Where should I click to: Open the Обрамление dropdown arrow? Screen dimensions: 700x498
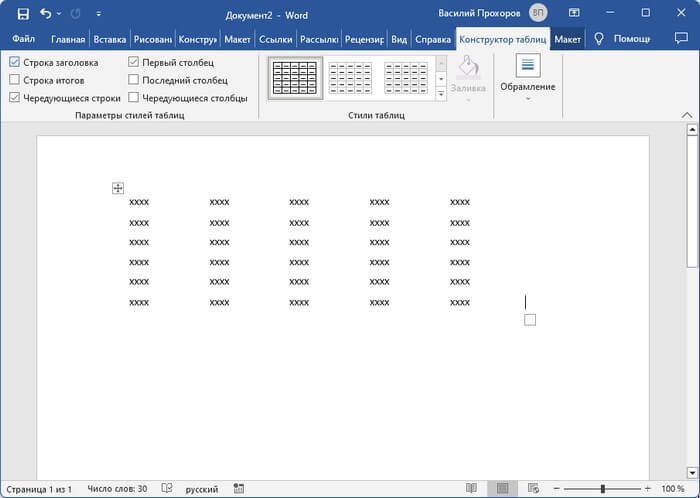click(528, 99)
